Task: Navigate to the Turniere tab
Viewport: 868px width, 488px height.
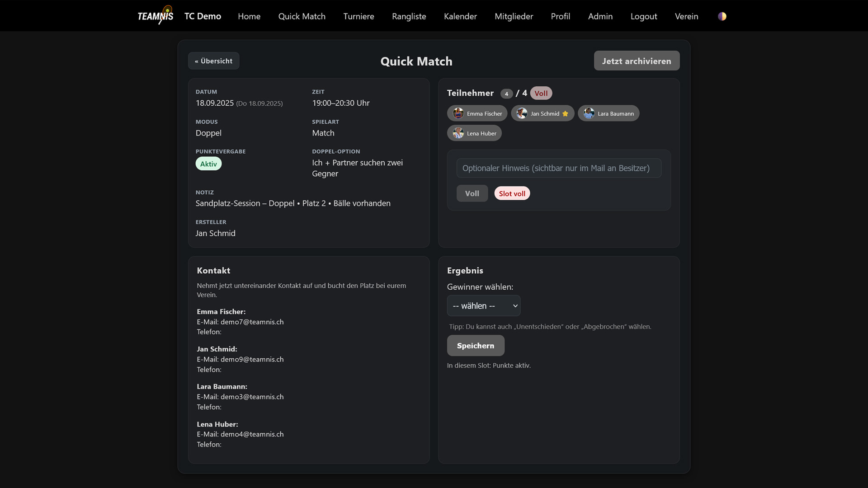Action: point(359,16)
